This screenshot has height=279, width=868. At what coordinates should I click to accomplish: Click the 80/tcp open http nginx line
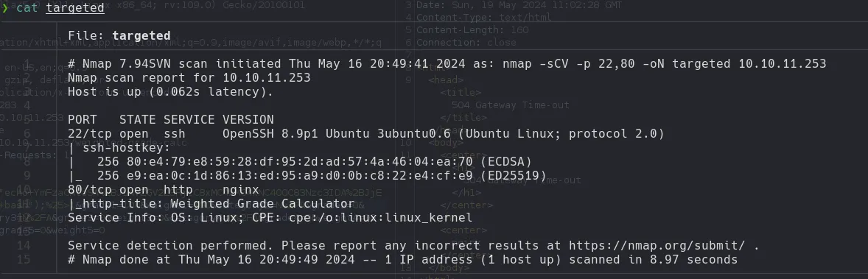click(x=164, y=190)
